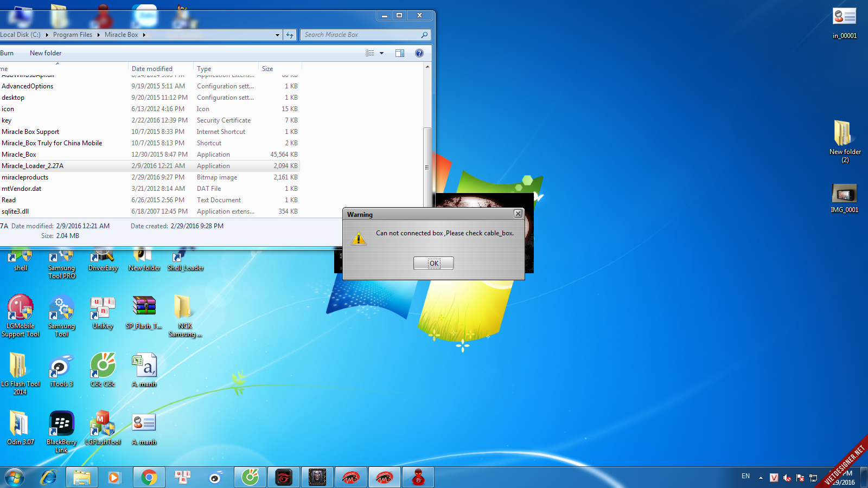Open in_00001 desktop file icon
The width and height of the screenshot is (868, 488).
point(845,23)
